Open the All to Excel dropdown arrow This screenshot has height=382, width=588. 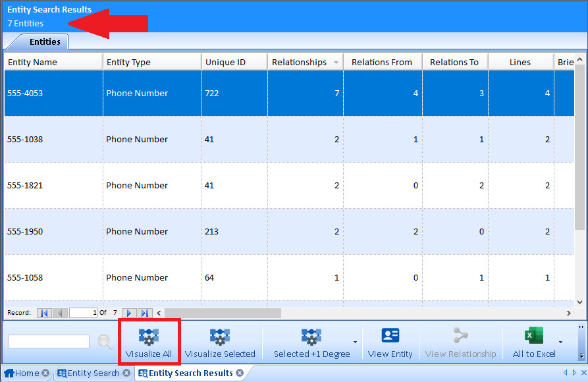click(560, 342)
